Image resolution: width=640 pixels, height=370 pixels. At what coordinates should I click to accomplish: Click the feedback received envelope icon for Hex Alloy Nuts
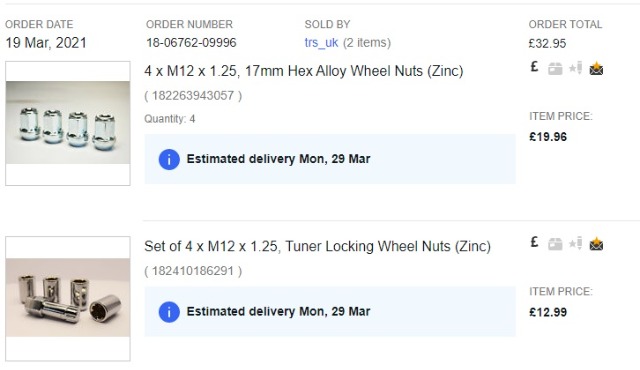coord(596,69)
